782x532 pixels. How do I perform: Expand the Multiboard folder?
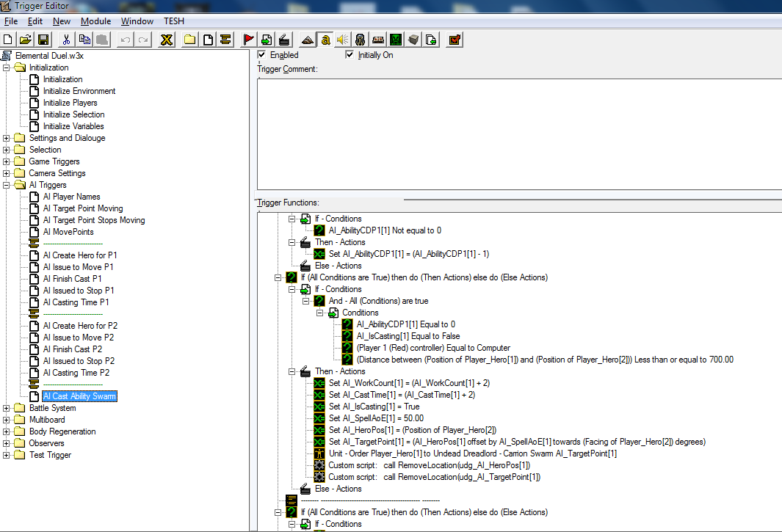click(6, 420)
